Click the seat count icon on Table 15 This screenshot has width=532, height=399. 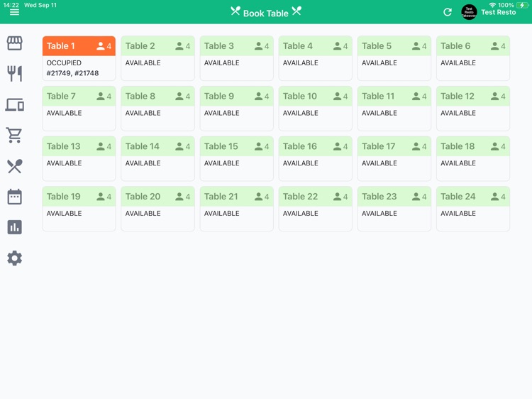point(258,146)
